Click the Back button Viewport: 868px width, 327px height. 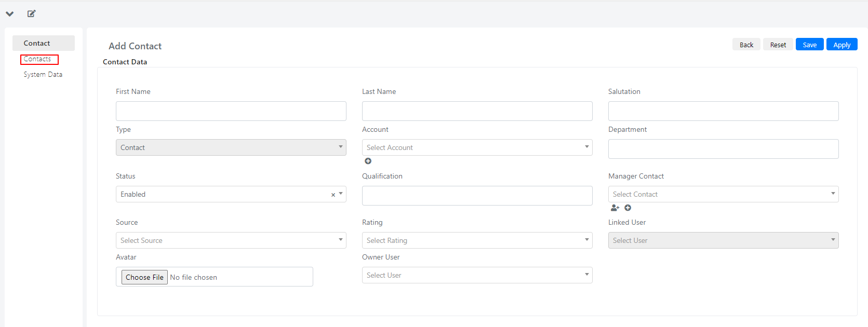tap(746, 45)
